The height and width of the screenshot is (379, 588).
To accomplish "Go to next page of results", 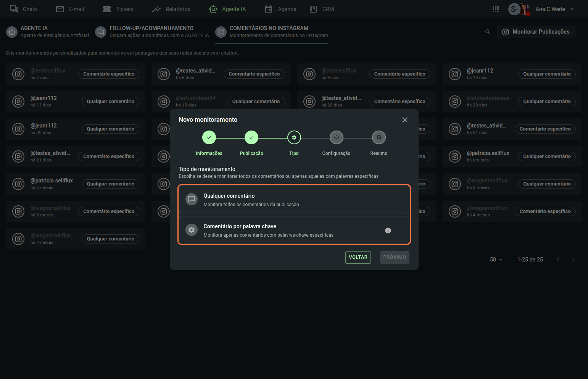I will coord(573,260).
